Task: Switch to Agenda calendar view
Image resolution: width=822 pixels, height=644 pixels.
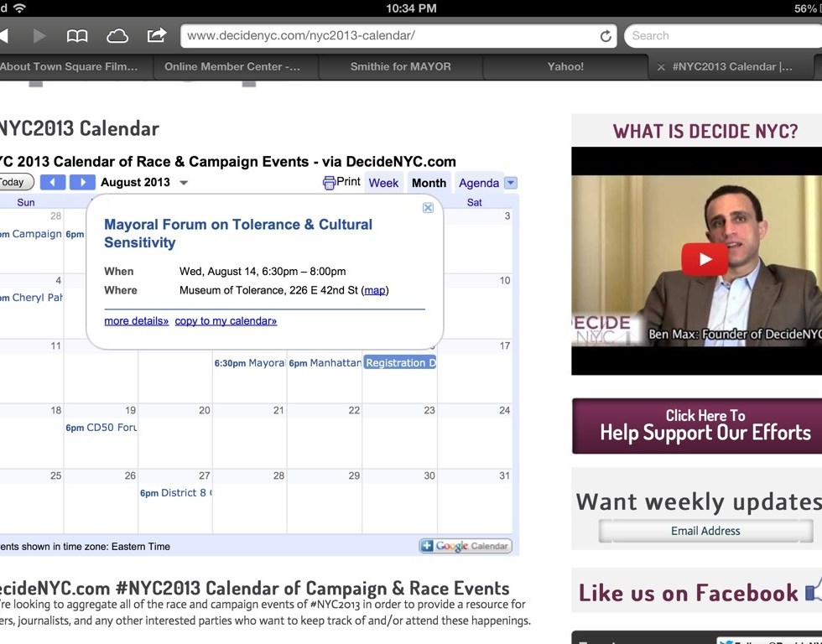Action: point(479,183)
